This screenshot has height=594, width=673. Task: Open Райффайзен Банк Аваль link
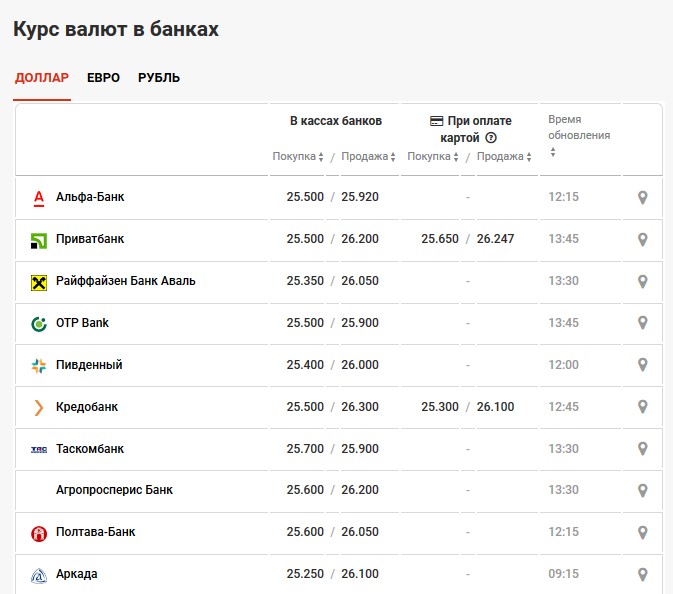pyautogui.click(x=126, y=281)
